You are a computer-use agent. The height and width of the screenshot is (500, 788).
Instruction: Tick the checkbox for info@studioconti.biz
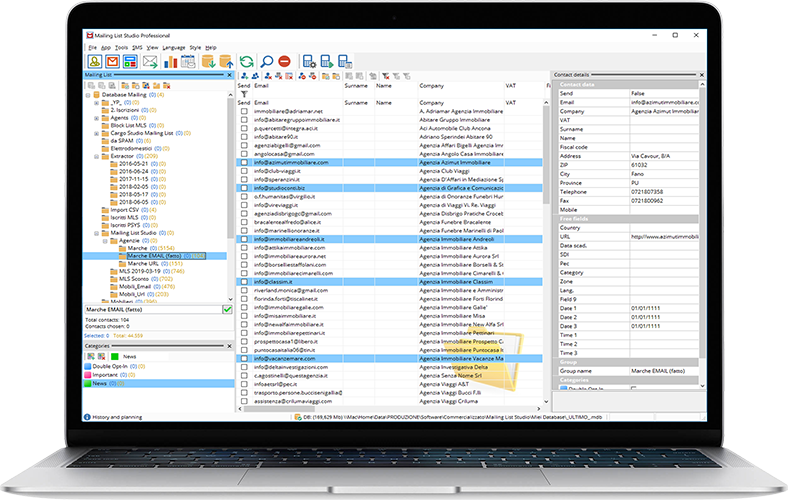coord(244,188)
